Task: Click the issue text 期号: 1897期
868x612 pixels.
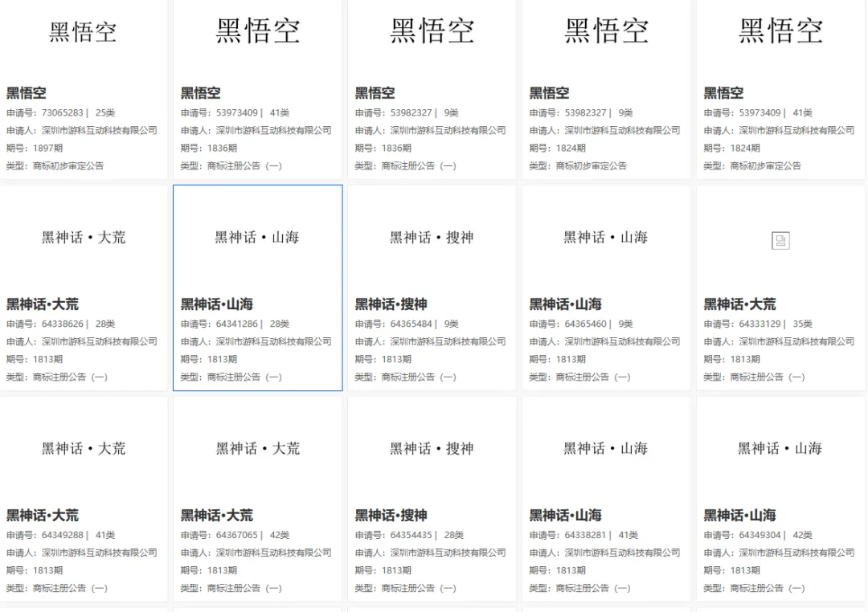Action: pos(35,149)
